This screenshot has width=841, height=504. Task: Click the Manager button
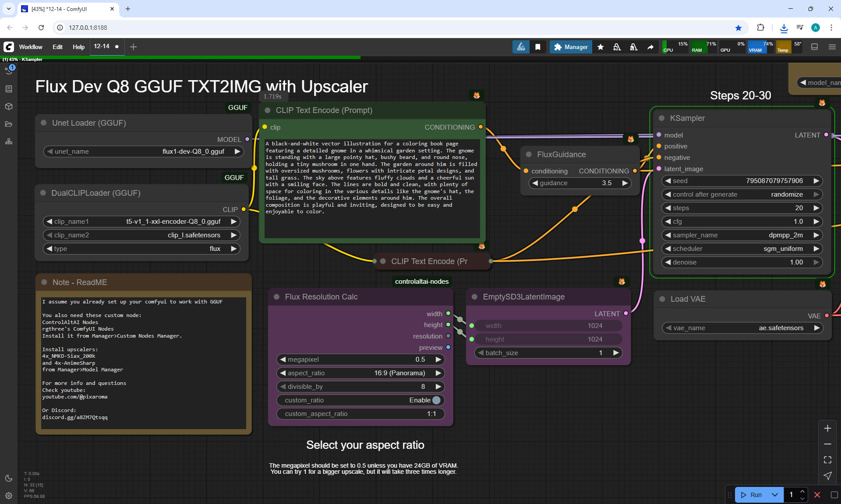[571, 47]
